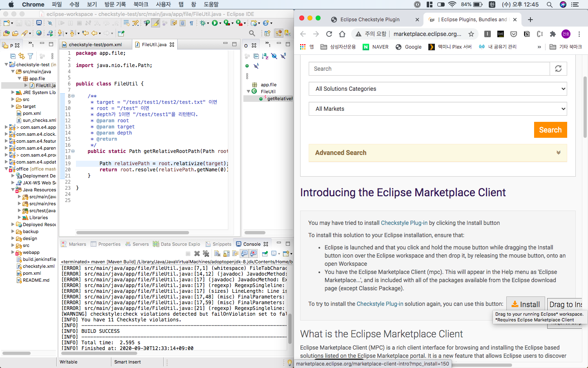This screenshot has width=588, height=368.
Task: Click Chrome reload page button
Action: click(329, 34)
